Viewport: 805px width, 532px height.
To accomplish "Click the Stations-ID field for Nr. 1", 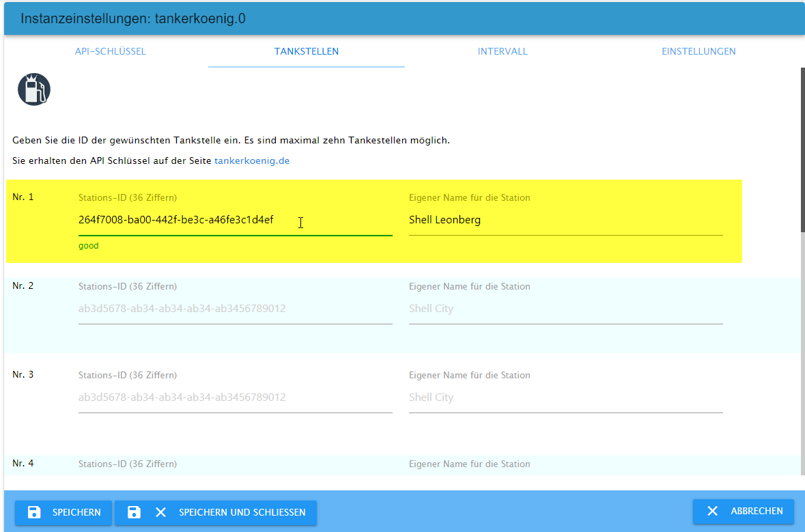I will (x=236, y=220).
